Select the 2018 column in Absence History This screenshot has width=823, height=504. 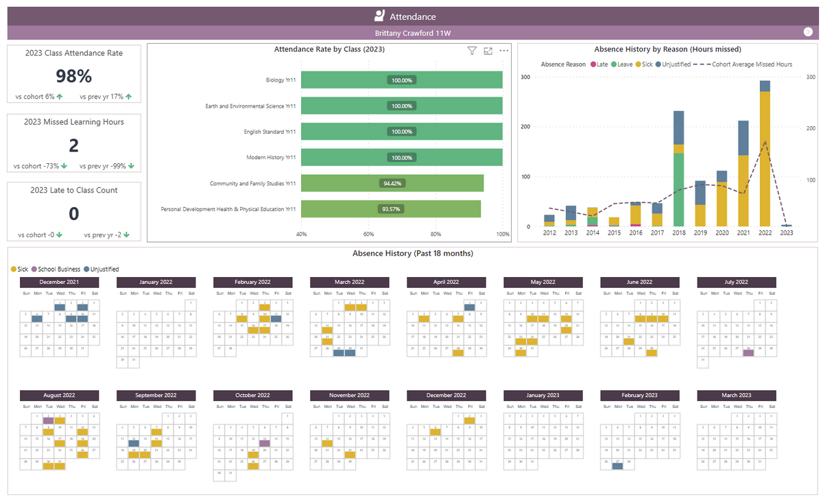(678, 171)
